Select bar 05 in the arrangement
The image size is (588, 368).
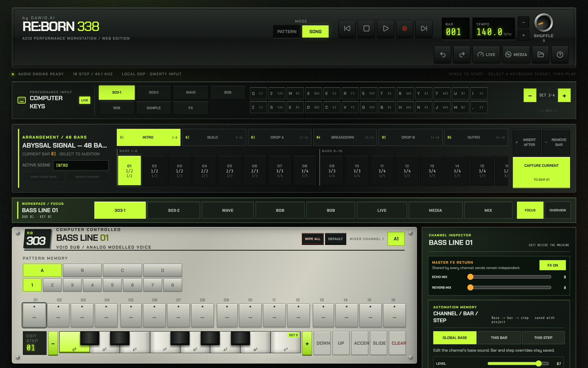(230, 171)
